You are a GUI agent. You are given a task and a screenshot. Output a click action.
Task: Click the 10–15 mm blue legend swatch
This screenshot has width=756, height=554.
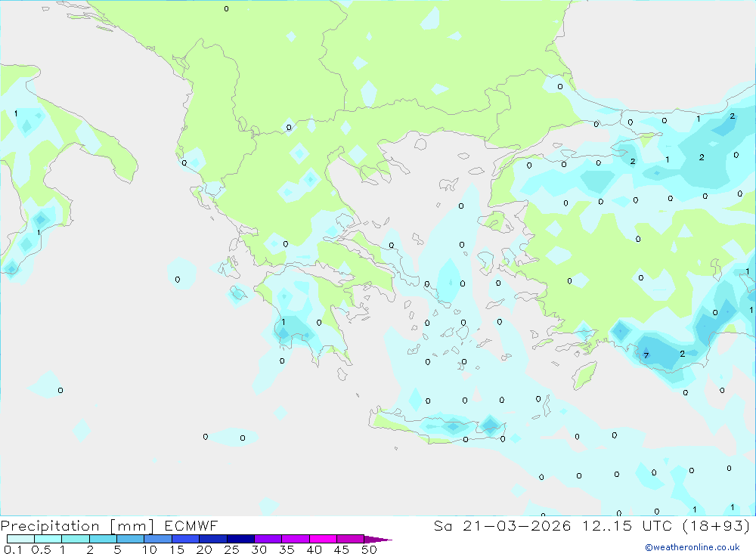158,539
